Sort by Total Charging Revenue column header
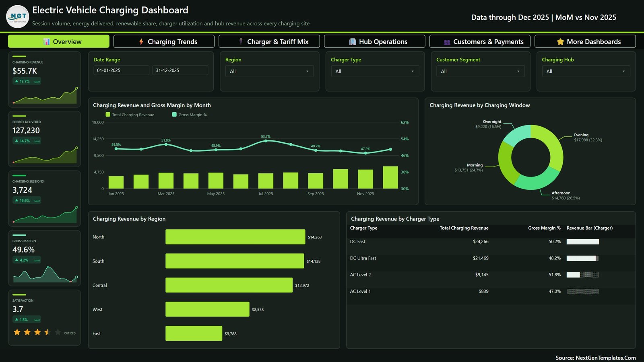Screen dimensions: 644x362 click(x=464, y=228)
